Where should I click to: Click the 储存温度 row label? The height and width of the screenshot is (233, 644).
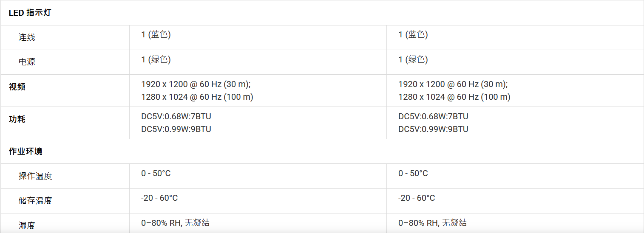coord(35,201)
